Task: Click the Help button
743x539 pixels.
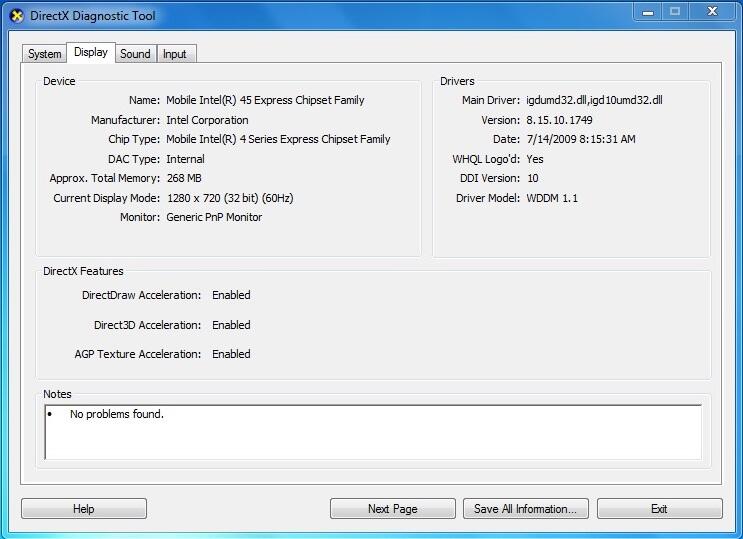Action: point(84,509)
